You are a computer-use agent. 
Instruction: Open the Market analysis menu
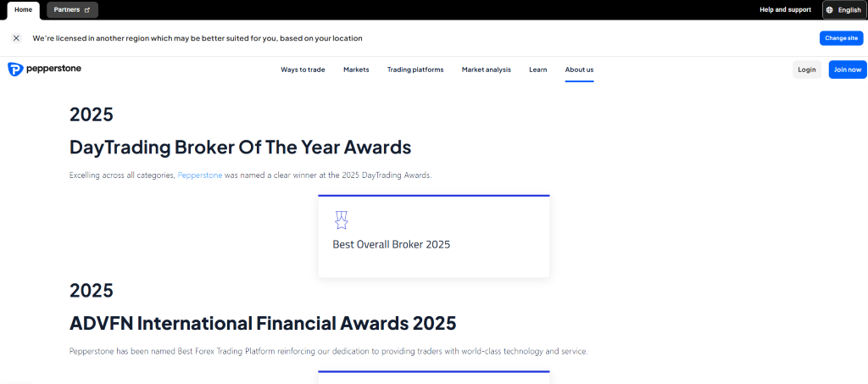(x=487, y=70)
